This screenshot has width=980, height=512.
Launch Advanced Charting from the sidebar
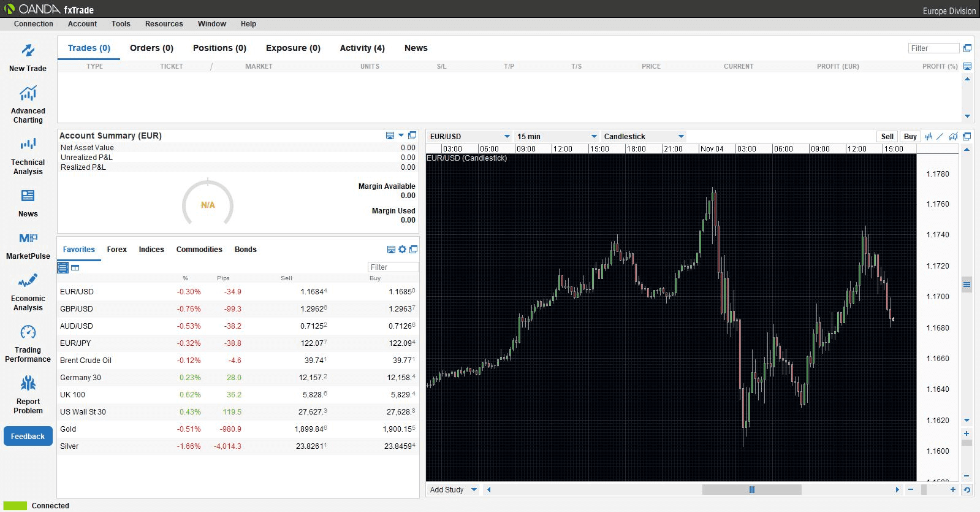point(28,105)
